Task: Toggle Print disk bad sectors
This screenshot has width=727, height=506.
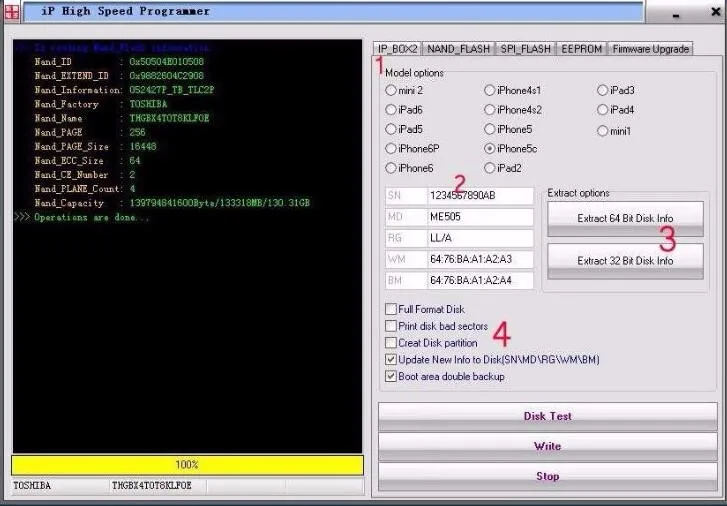Action: [391, 326]
